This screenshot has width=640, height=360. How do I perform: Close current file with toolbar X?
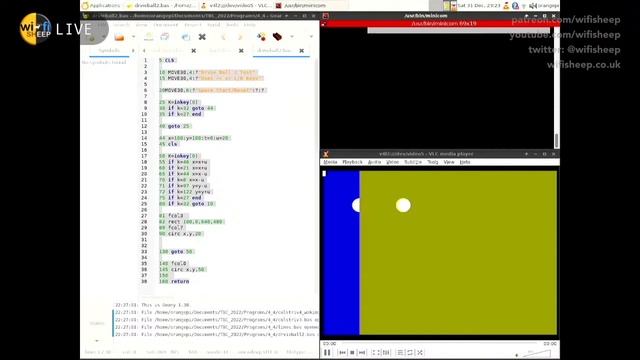pos(202,37)
